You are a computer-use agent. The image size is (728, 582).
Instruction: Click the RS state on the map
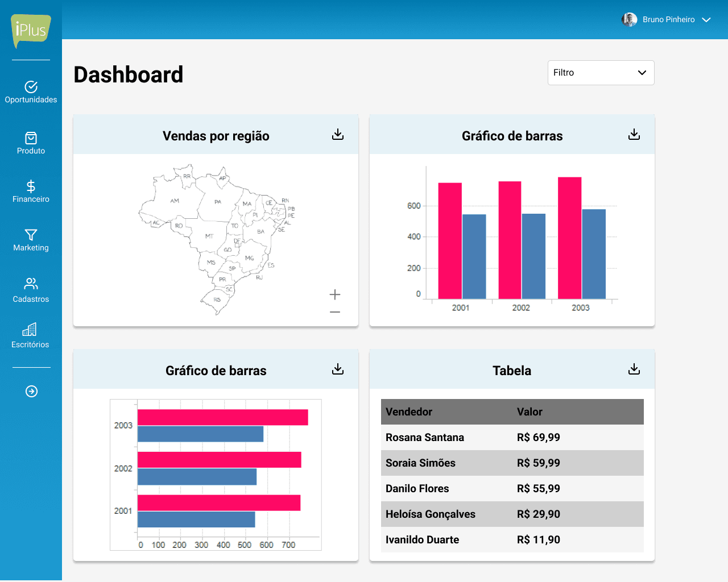217,300
